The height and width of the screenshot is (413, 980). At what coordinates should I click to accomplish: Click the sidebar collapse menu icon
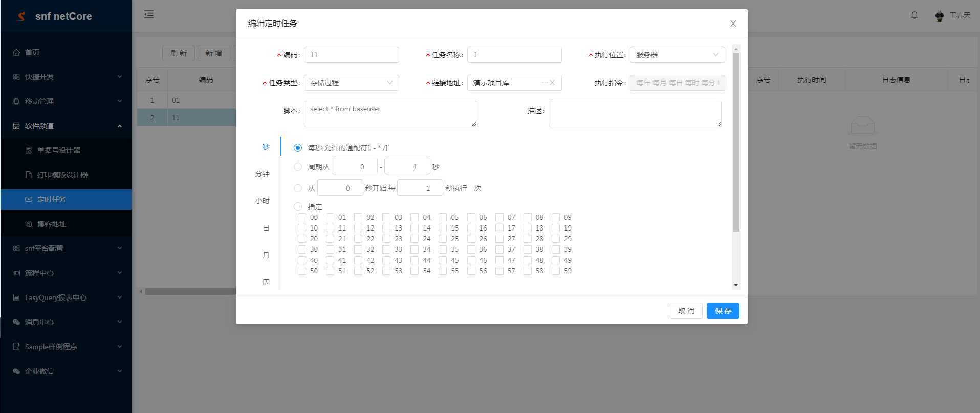tap(149, 14)
